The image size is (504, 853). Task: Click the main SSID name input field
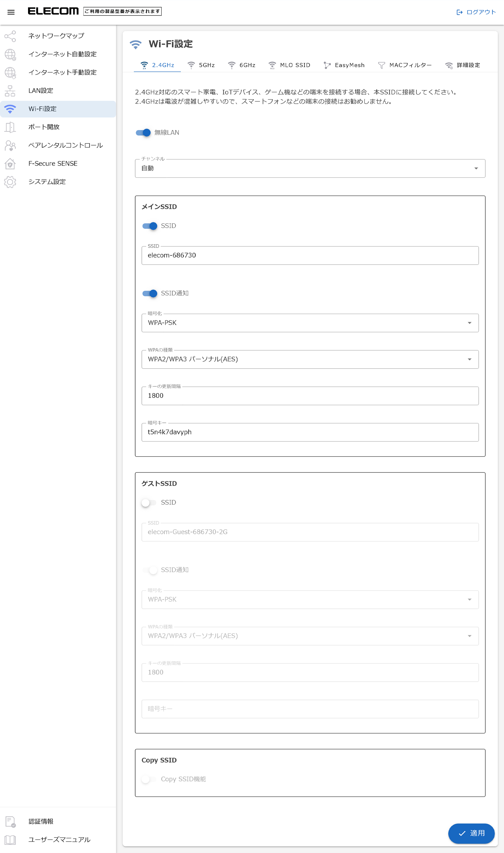pos(310,255)
